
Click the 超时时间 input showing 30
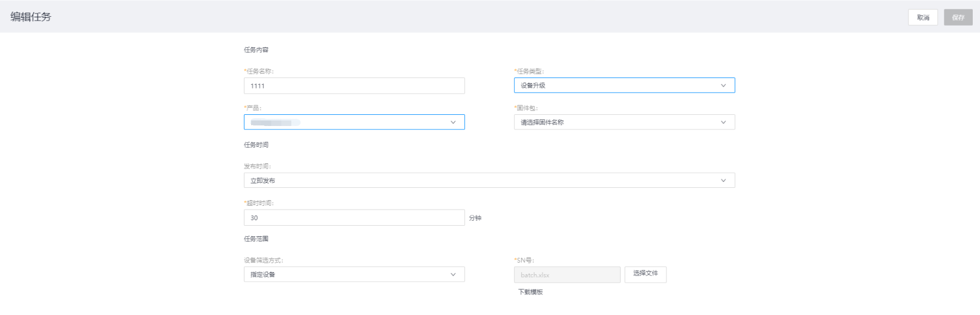pyautogui.click(x=354, y=218)
